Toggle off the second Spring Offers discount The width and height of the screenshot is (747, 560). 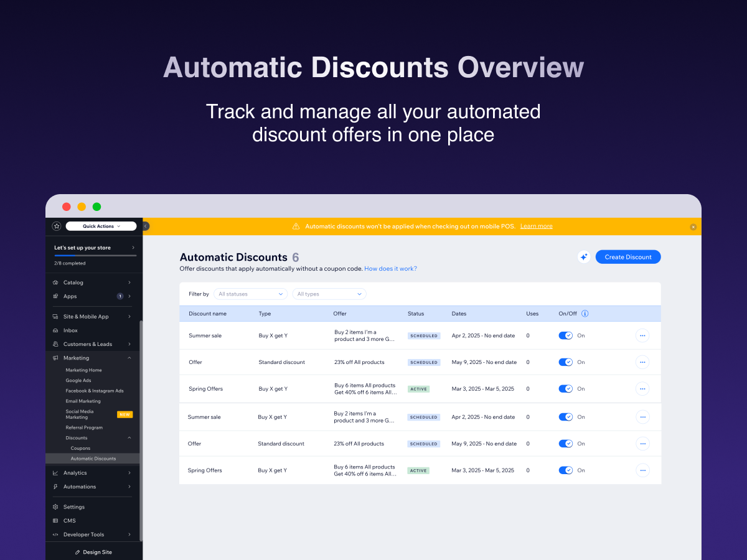[x=565, y=470]
